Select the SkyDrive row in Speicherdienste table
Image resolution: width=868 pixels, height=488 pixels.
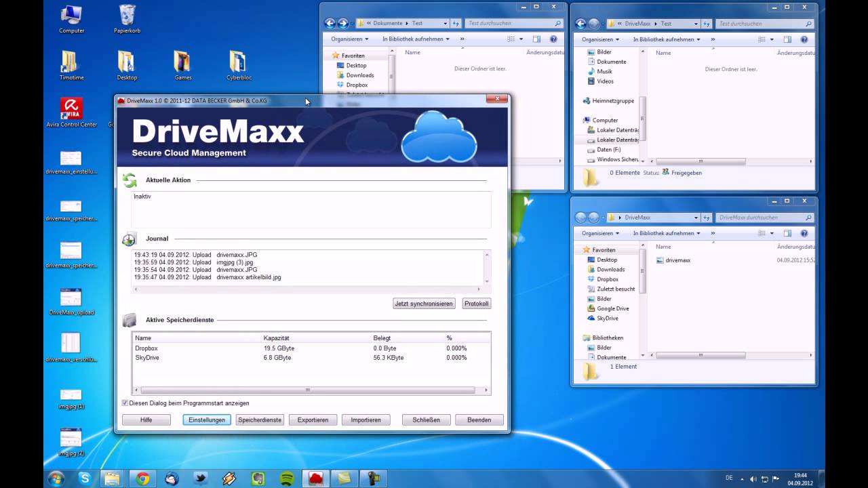[311, 358]
